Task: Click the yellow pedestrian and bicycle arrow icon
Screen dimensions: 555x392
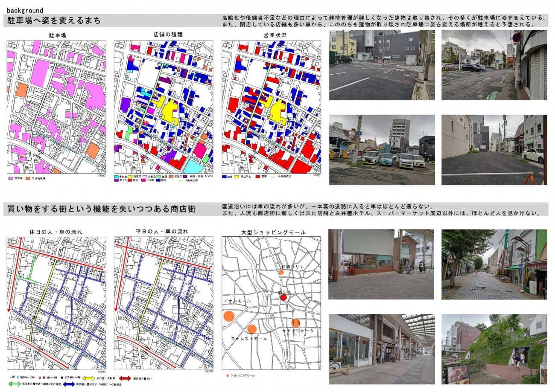Action: point(88,378)
